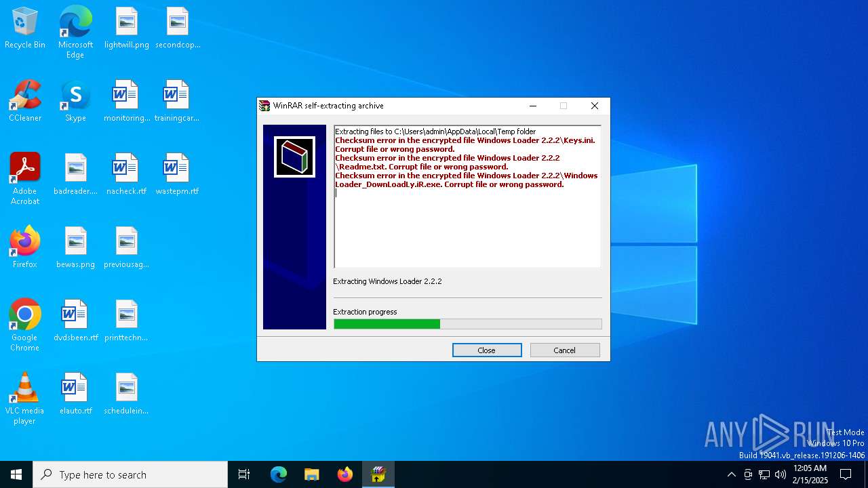
Task: Open File Explorer from taskbar
Action: click(x=312, y=474)
